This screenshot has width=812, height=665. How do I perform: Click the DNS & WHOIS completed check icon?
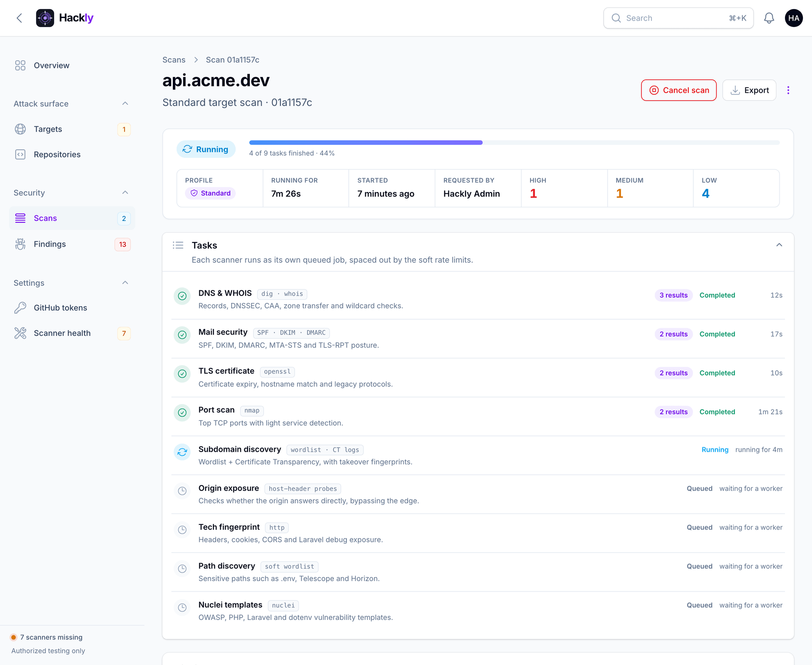182,296
